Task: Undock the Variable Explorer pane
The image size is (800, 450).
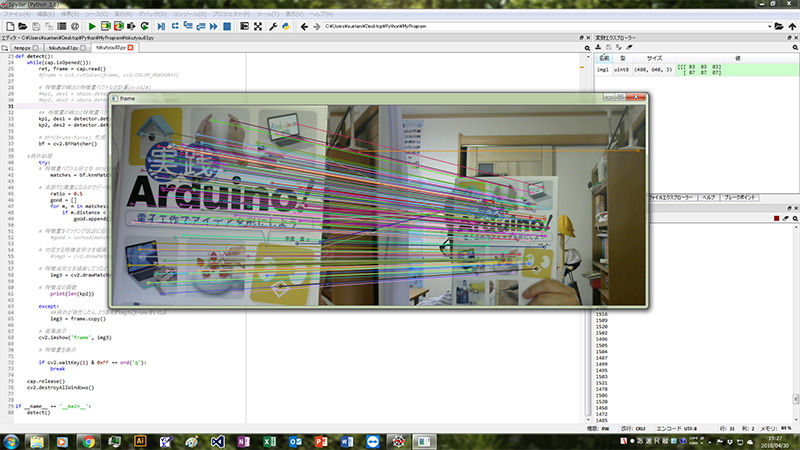Action: [x=789, y=38]
